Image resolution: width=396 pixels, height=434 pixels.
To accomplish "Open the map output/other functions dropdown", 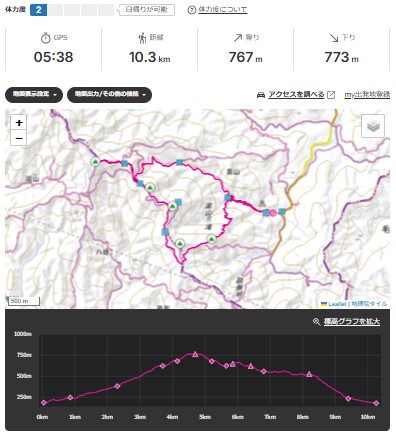I will [109, 95].
